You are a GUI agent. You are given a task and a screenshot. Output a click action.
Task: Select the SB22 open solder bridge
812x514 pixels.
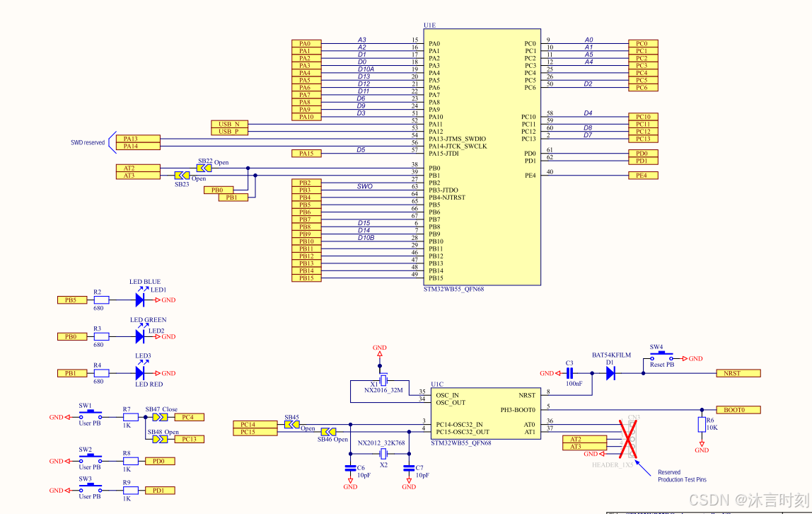pos(204,168)
